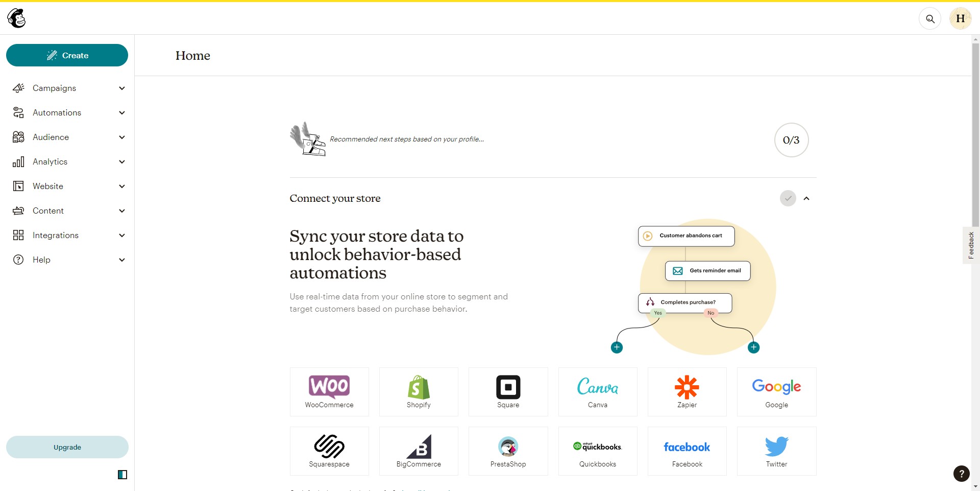Screen dimensions: 980x491
Task: Click the Audience people icon
Action: point(18,137)
